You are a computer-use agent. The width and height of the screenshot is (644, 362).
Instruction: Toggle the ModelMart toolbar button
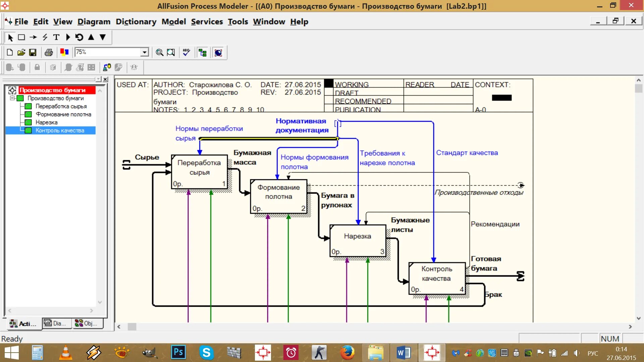218,52
